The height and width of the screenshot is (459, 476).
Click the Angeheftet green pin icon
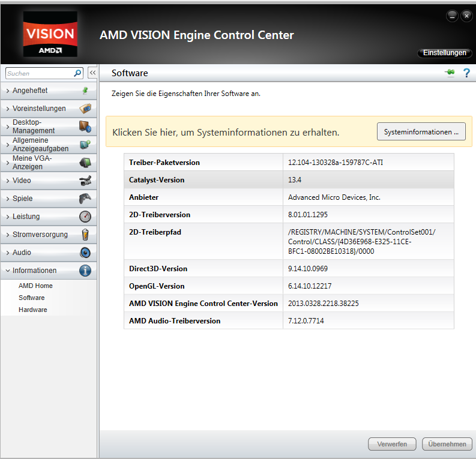point(85,91)
